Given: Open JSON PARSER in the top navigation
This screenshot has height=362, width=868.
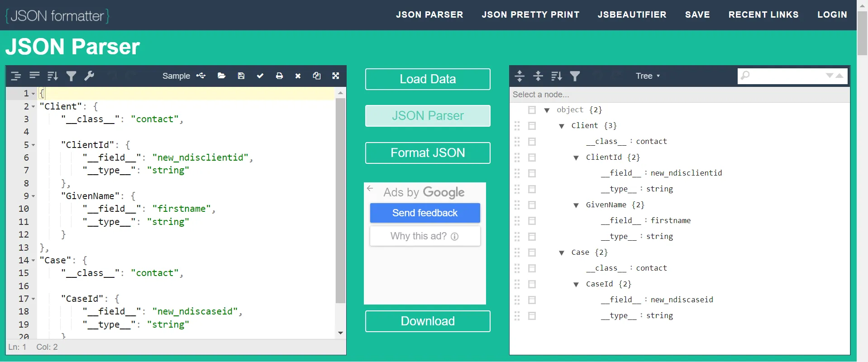Looking at the screenshot, I should pyautogui.click(x=429, y=14).
